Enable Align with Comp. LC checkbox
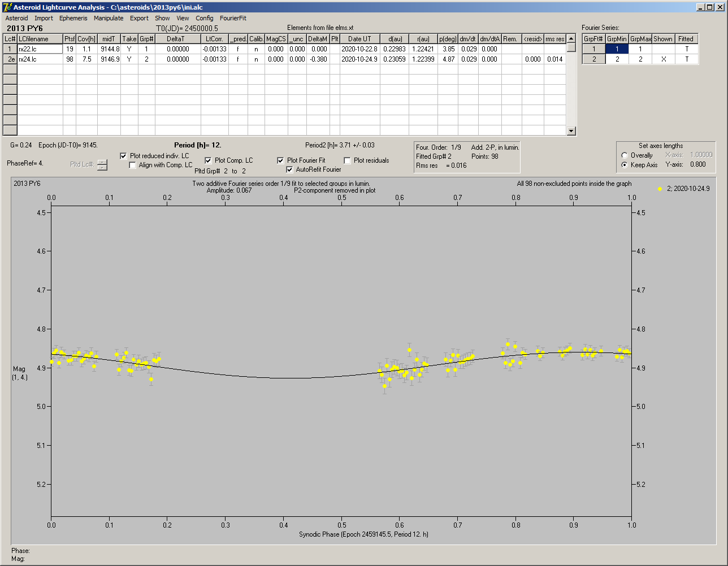Viewport: 728px width, 566px height. click(133, 165)
